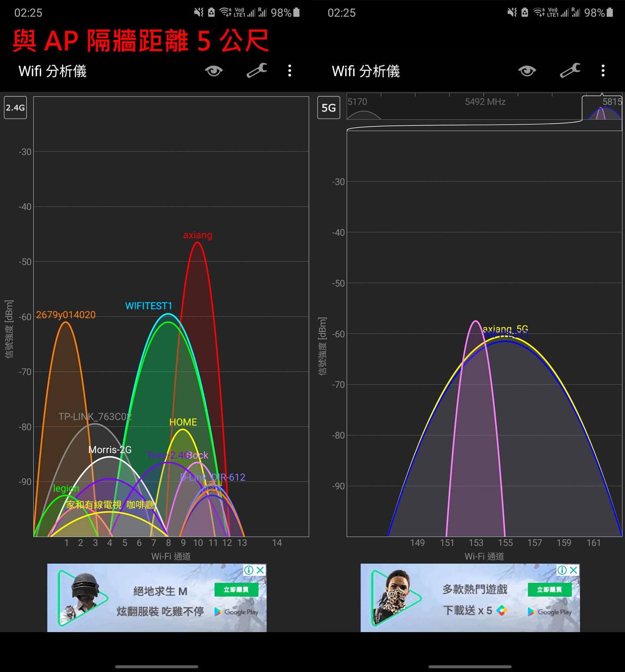The height and width of the screenshot is (672, 625).
Task: Open settings with the wrench icon on right screen
Action: (x=570, y=71)
